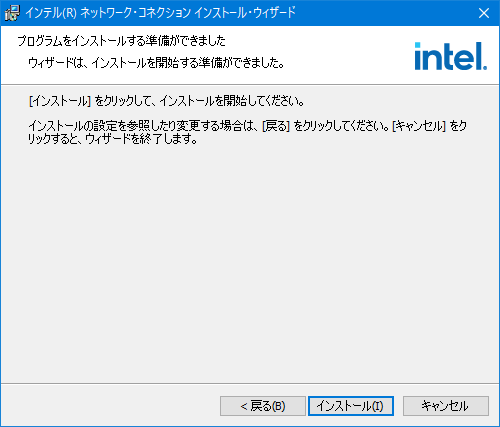Close the install wizard with the X
Image resolution: width=500 pixels, height=427 pixels.
(x=484, y=13)
